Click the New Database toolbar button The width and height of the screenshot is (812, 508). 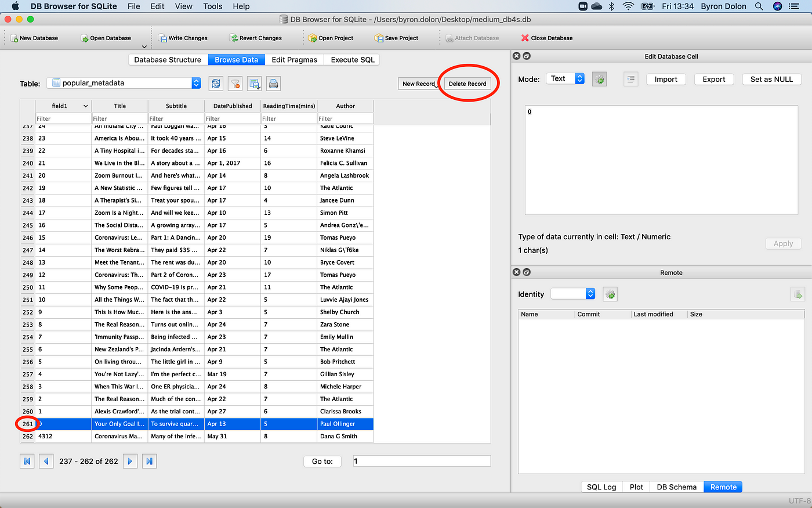click(x=34, y=38)
